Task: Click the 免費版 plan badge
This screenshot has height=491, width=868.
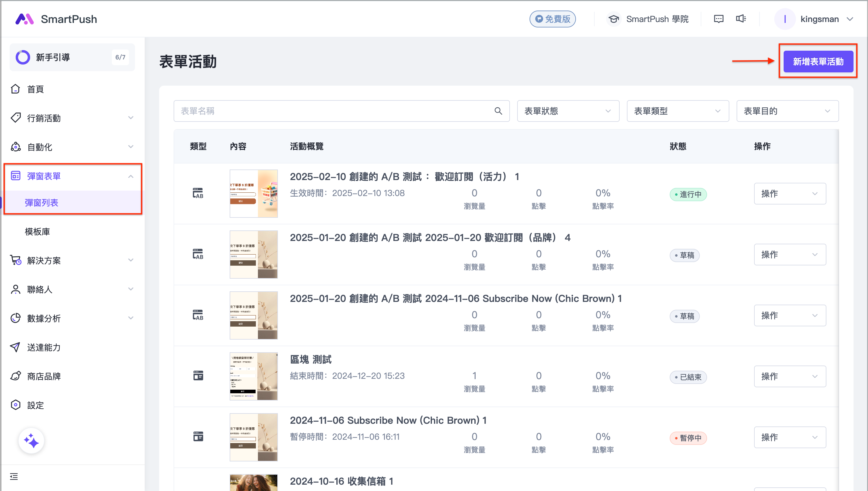Action: click(552, 19)
